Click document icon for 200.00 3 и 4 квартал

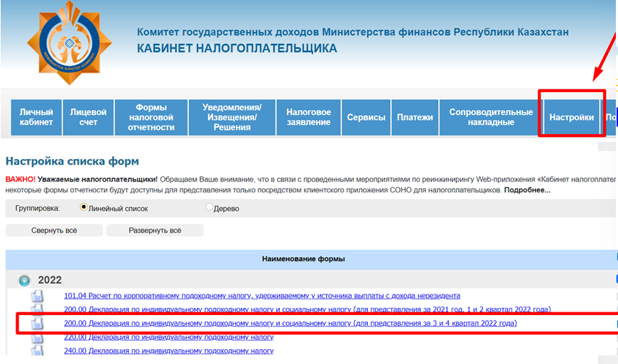click(x=37, y=324)
